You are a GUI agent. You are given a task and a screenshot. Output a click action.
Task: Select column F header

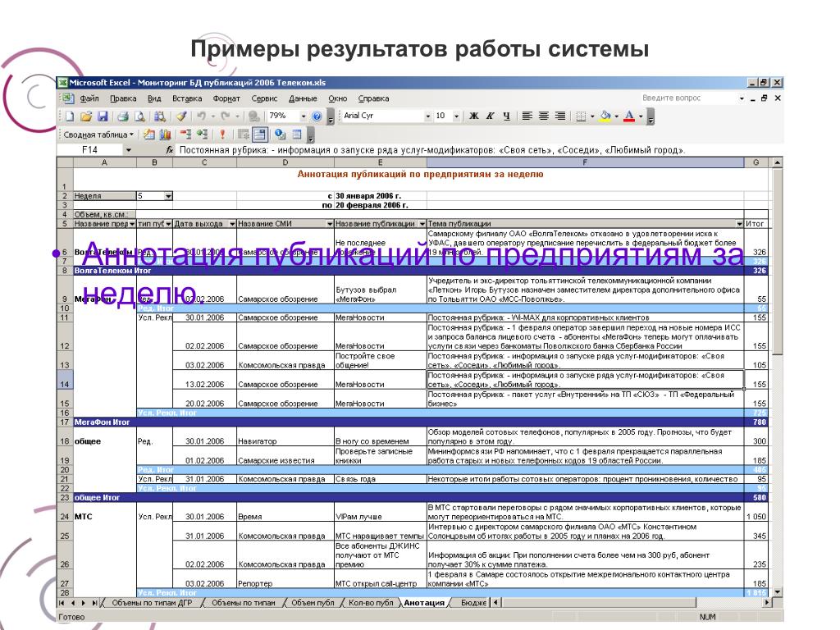point(585,162)
